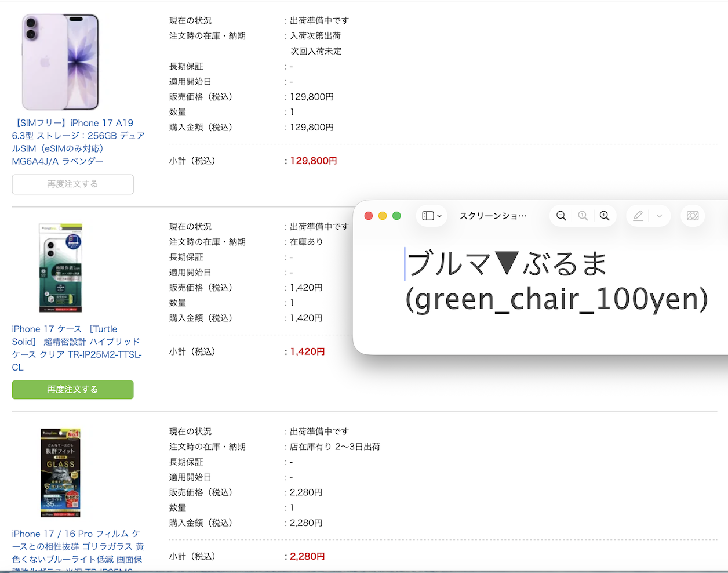Click the Turtle Solid case package image
Screen dimensions: 728x573
60,268
